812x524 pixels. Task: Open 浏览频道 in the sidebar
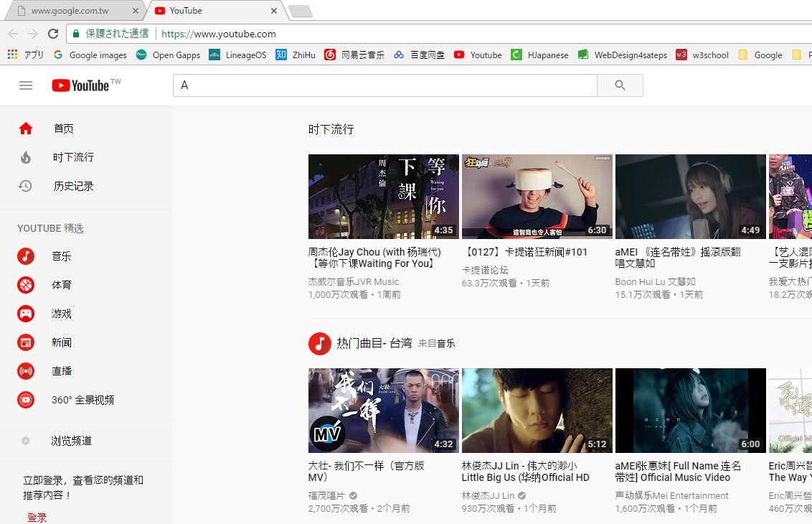click(x=72, y=441)
